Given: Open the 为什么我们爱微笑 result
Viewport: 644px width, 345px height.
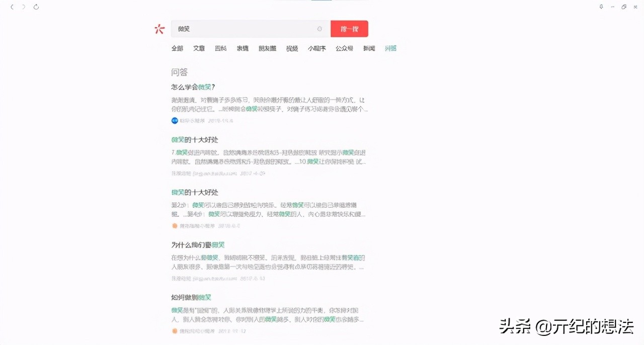Looking at the screenshot, I should 197,244.
